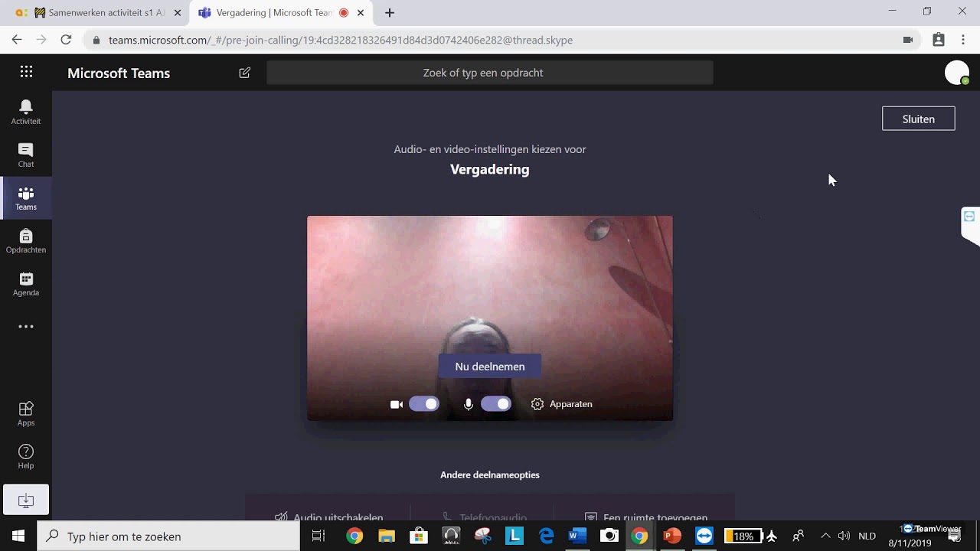Show hidden system tray icons
The width and height of the screenshot is (980, 551).
coord(825,536)
